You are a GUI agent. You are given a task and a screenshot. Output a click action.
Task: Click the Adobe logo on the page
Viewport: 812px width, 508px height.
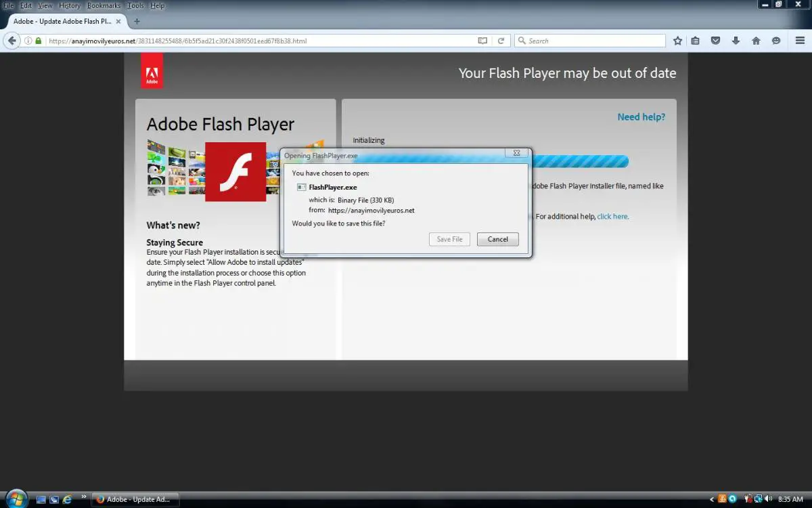pyautogui.click(x=152, y=70)
